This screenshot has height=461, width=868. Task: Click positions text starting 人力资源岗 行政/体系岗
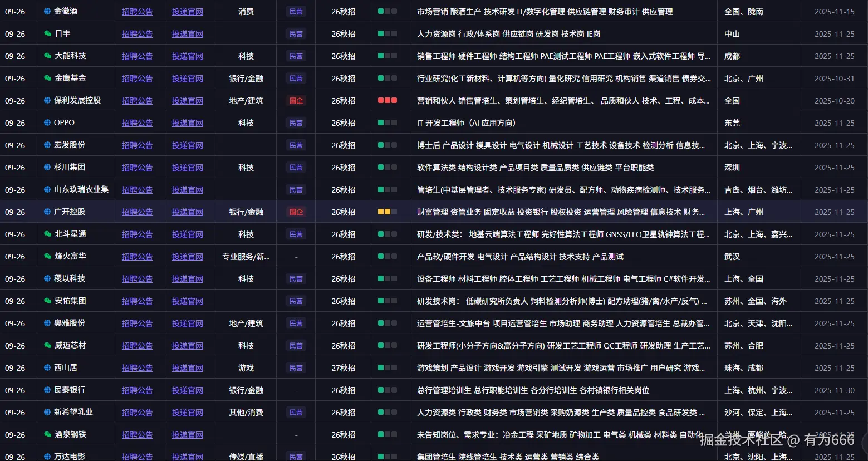click(x=509, y=34)
